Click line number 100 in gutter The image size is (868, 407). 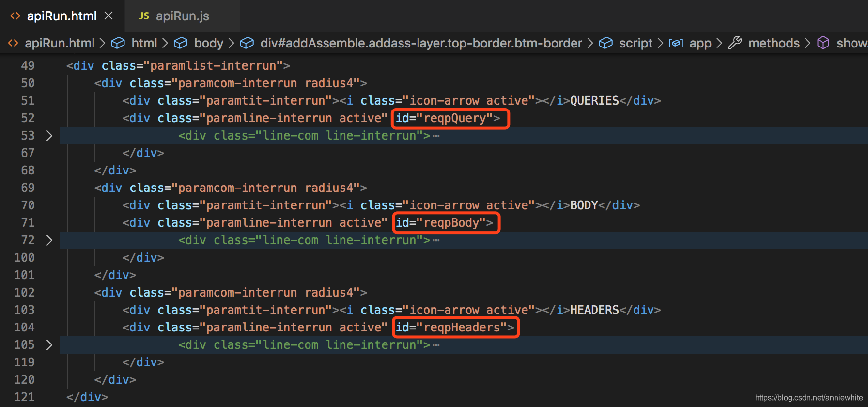[x=24, y=258]
